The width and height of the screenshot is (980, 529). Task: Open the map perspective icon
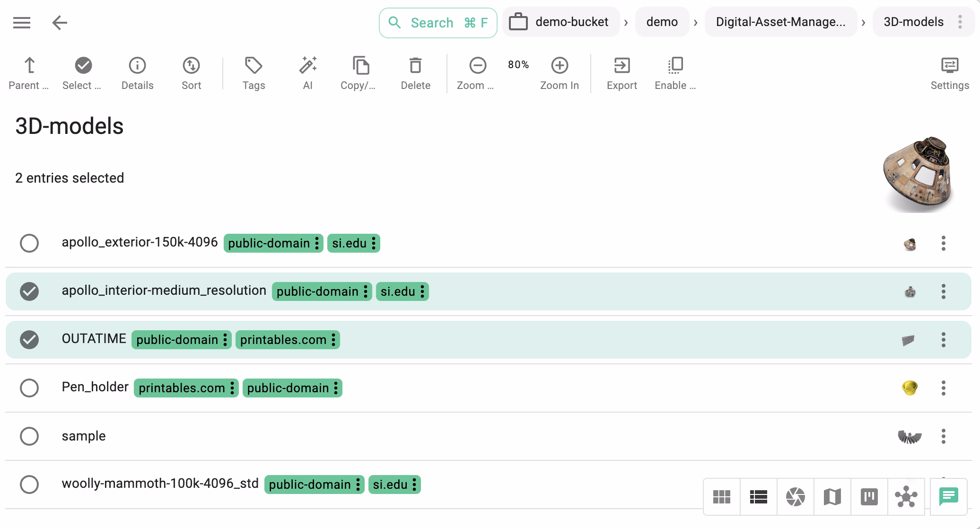[x=832, y=497]
